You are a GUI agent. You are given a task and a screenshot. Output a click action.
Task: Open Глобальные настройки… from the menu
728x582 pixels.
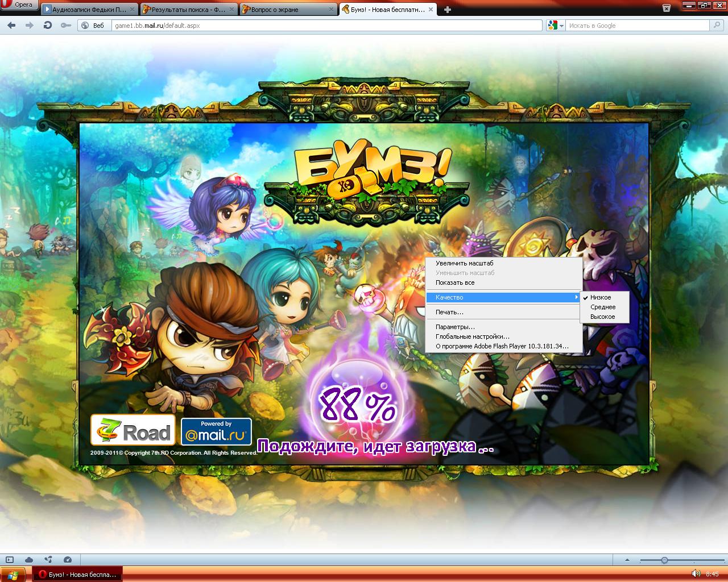504,336
